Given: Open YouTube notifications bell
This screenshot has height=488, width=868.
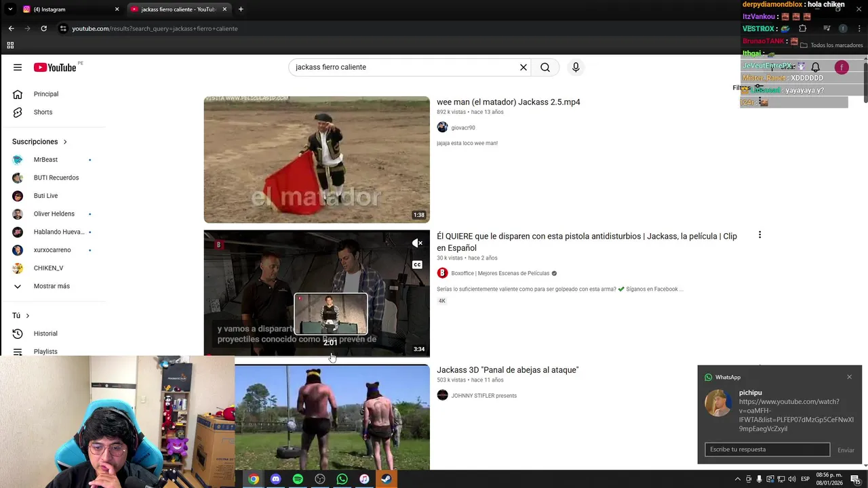Looking at the screenshot, I should (x=816, y=67).
